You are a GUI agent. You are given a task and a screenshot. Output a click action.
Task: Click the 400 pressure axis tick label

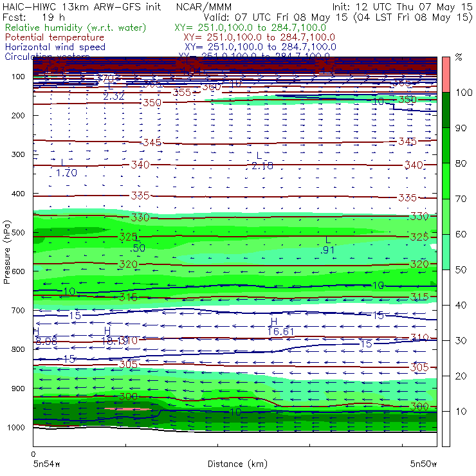click(18, 194)
